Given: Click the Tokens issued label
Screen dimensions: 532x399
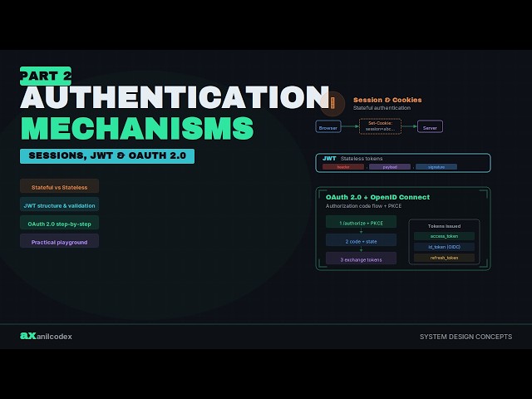Looking at the screenshot, I should click(x=444, y=226).
